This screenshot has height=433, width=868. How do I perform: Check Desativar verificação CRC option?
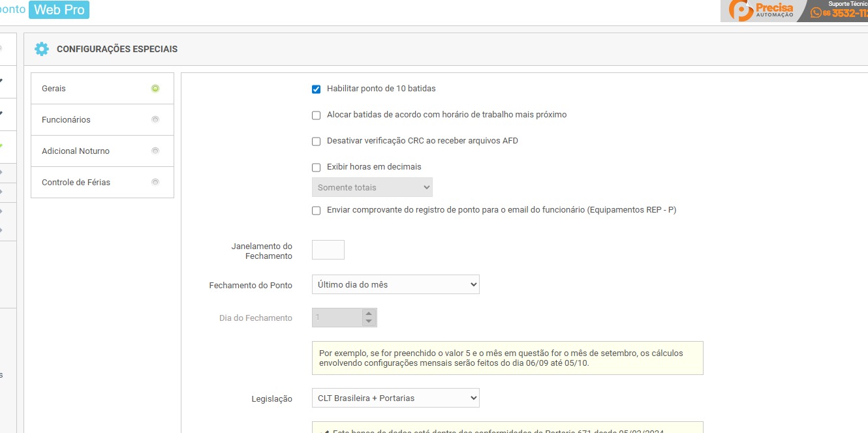coord(317,142)
